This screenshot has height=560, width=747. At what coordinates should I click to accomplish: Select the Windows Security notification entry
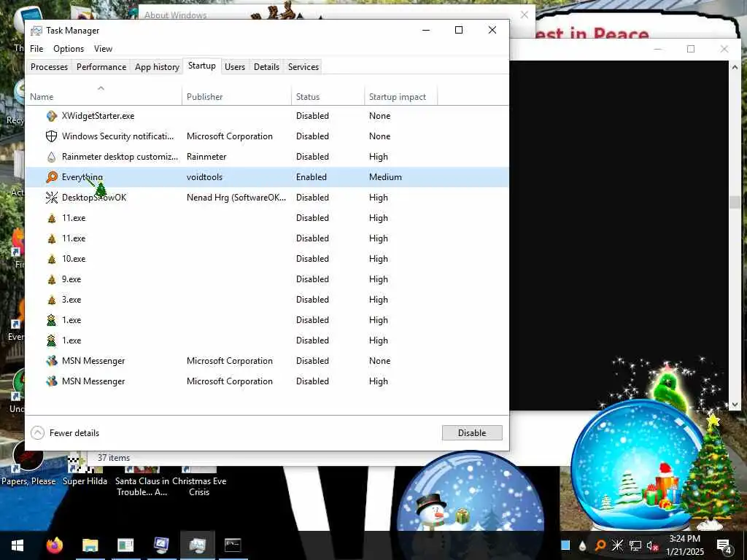(x=117, y=136)
